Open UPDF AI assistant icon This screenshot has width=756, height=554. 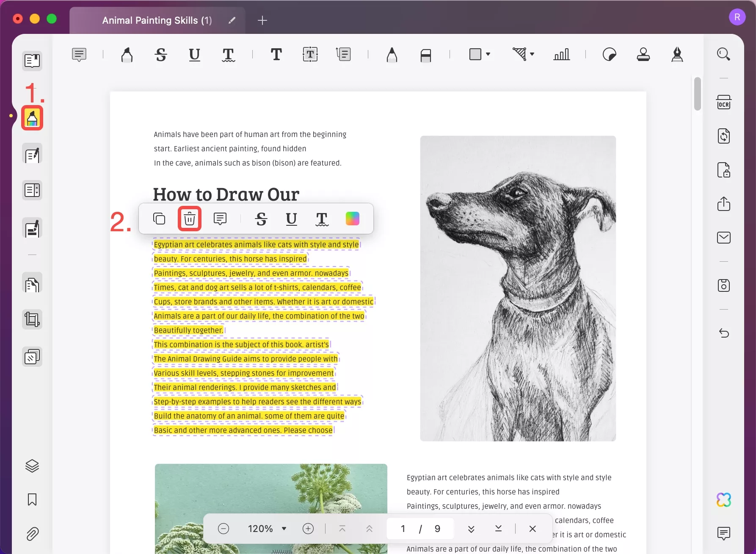click(x=724, y=500)
